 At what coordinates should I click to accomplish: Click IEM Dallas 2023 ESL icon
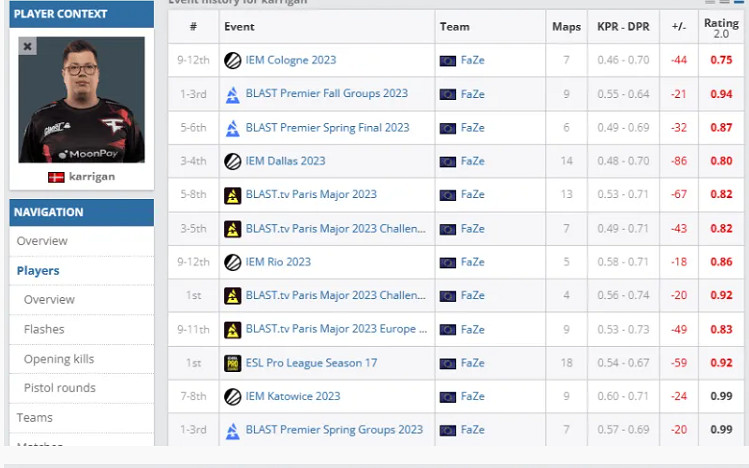point(233,161)
